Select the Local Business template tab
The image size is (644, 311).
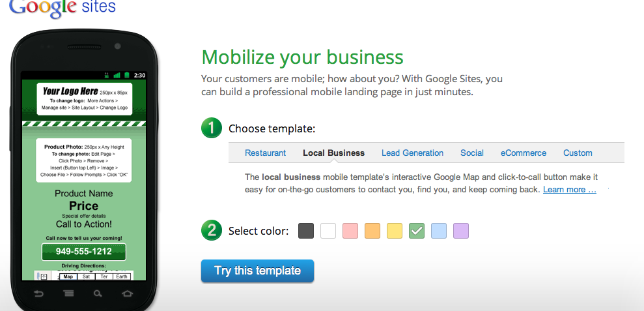333,153
